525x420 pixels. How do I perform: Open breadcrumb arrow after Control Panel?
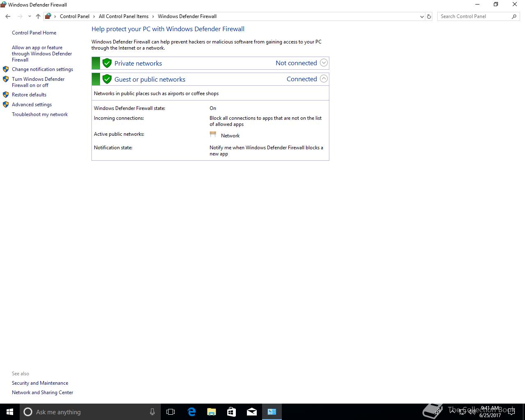point(94,16)
